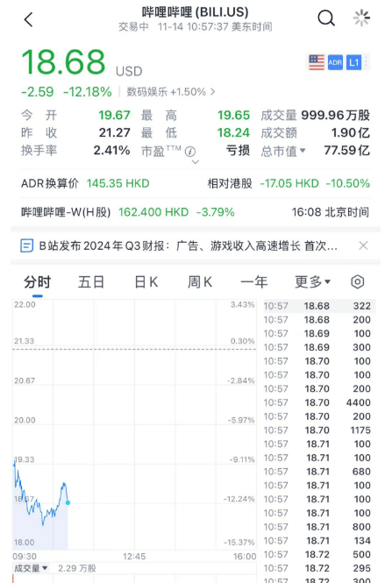Open the 更多 chart period dropdown
Viewport: 392px width, 583px height.
coord(312,281)
